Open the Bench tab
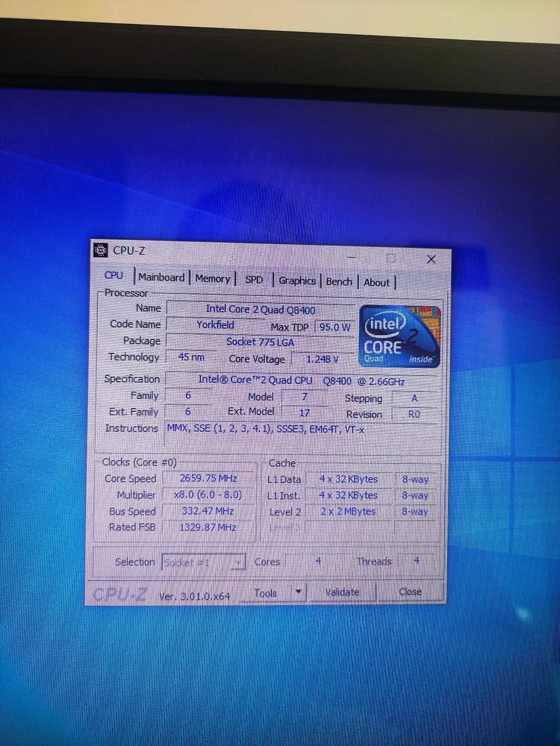 [x=339, y=281]
